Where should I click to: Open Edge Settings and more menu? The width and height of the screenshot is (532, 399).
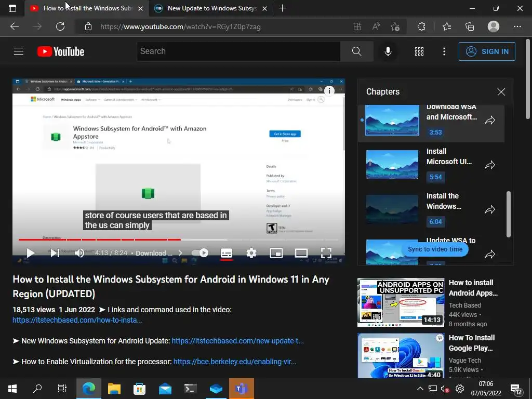[x=517, y=26]
